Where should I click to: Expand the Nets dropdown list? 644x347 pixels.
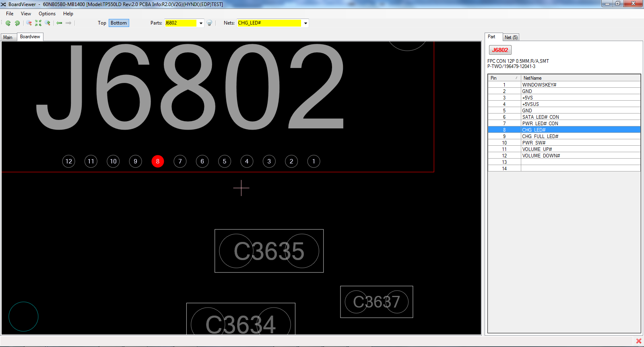point(305,23)
